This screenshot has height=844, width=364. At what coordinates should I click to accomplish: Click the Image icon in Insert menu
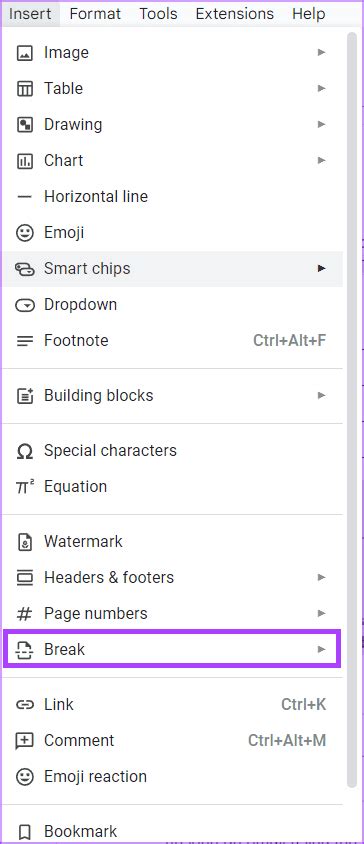25,53
